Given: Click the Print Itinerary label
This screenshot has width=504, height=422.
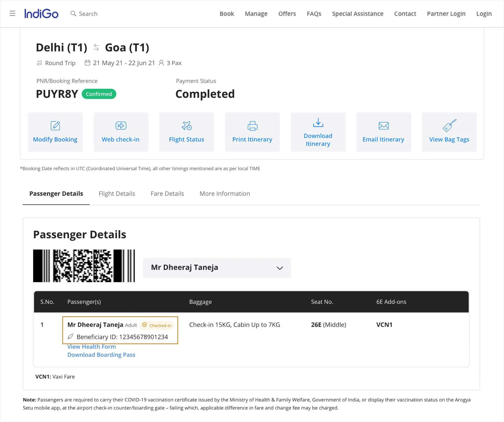Looking at the screenshot, I should [x=252, y=139].
